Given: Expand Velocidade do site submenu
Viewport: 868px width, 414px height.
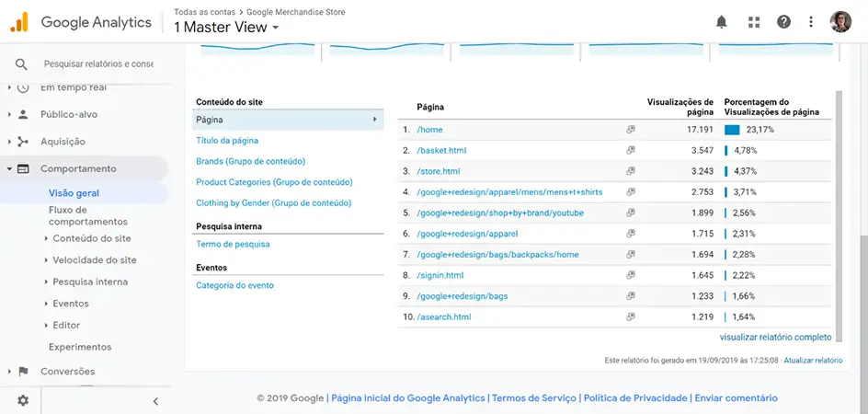Looking at the screenshot, I should click(47, 260).
